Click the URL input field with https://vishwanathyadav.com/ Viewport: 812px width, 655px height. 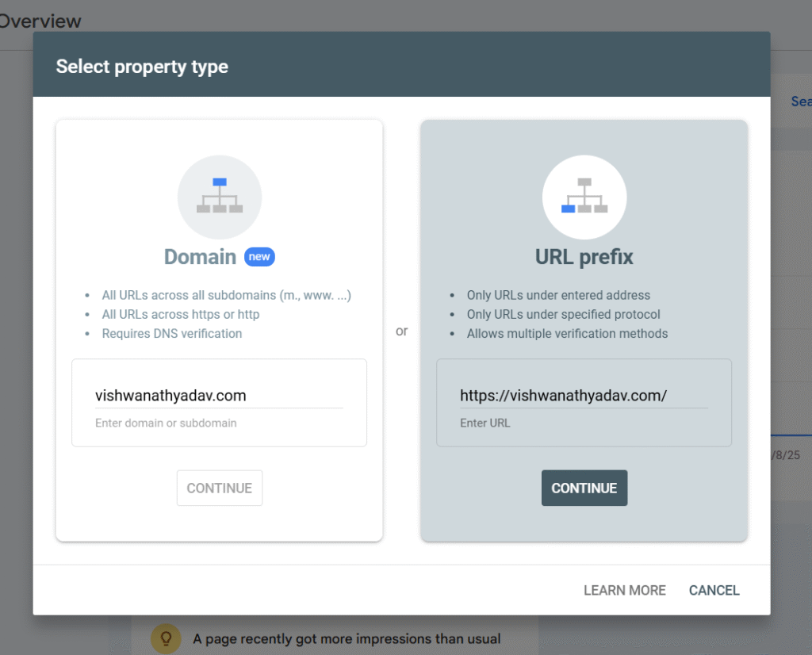[584, 396]
